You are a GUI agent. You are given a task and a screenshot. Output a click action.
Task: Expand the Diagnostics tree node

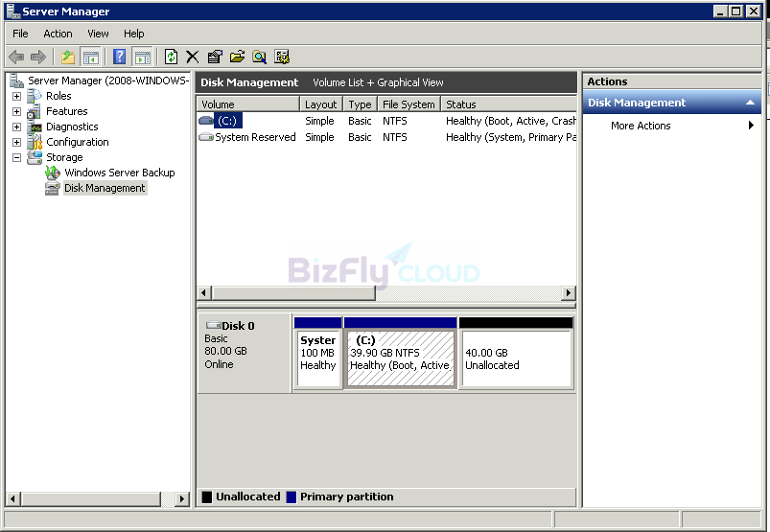point(16,127)
